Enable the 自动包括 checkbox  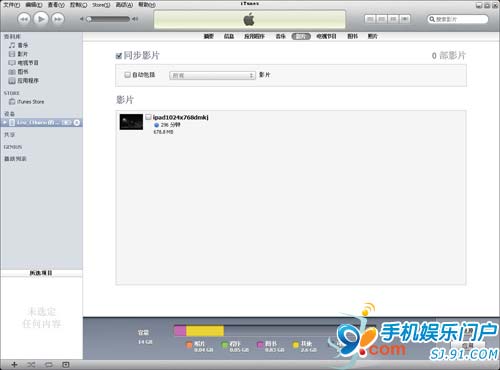point(127,75)
